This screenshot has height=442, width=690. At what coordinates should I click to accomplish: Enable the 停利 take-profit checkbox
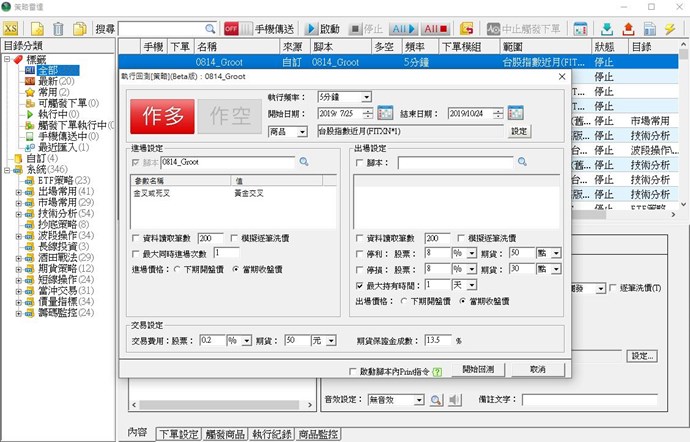pyautogui.click(x=360, y=254)
